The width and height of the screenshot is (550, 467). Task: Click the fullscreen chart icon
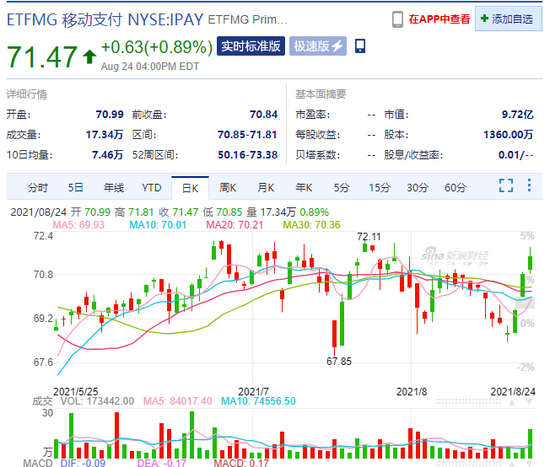506,185
